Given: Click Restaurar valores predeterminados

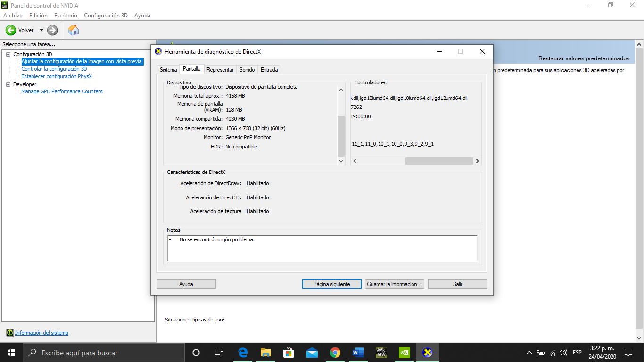Looking at the screenshot, I should [584, 58].
